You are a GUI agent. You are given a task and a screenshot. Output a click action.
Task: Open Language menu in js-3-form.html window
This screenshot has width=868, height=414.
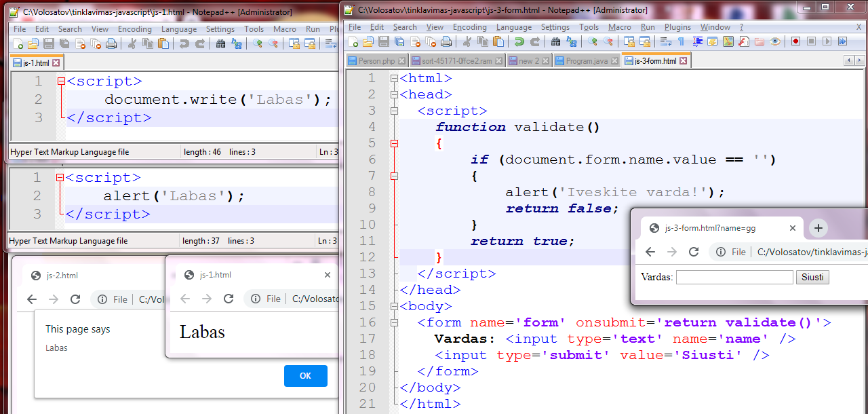514,27
